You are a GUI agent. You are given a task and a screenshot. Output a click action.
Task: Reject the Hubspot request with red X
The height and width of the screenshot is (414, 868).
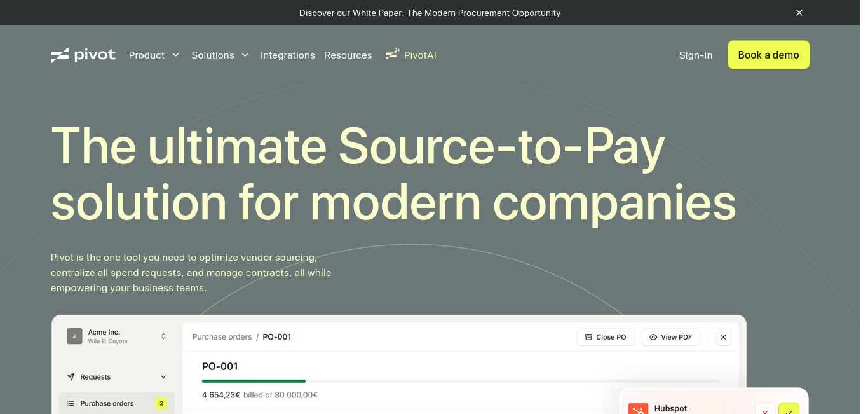pyautogui.click(x=765, y=410)
